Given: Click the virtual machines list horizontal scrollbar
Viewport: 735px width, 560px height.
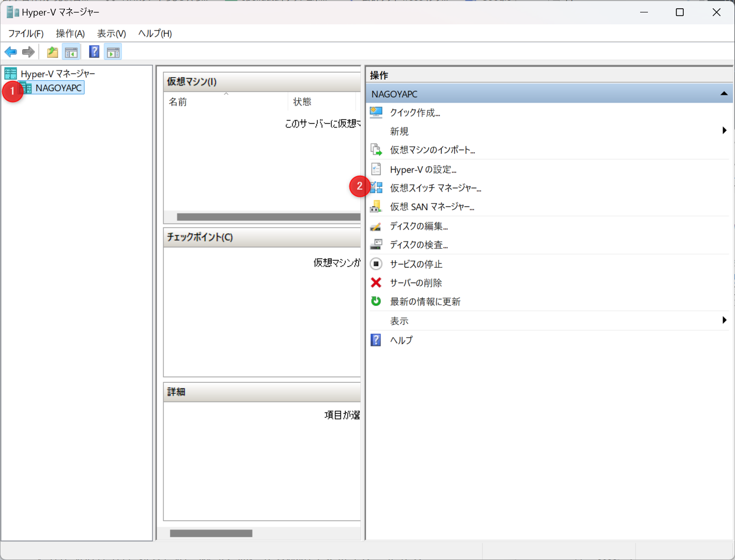Looking at the screenshot, I should click(x=268, y=217).
